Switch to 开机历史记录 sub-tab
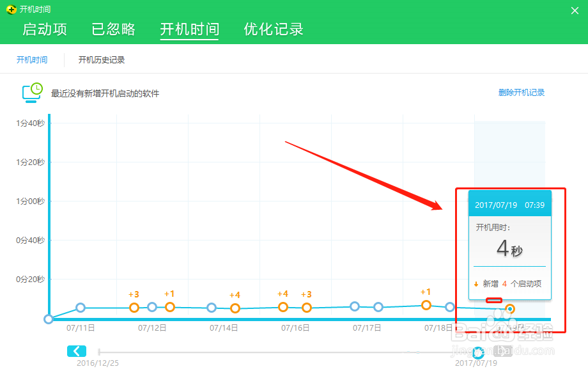The image size is (588, 371). [102, 60]
